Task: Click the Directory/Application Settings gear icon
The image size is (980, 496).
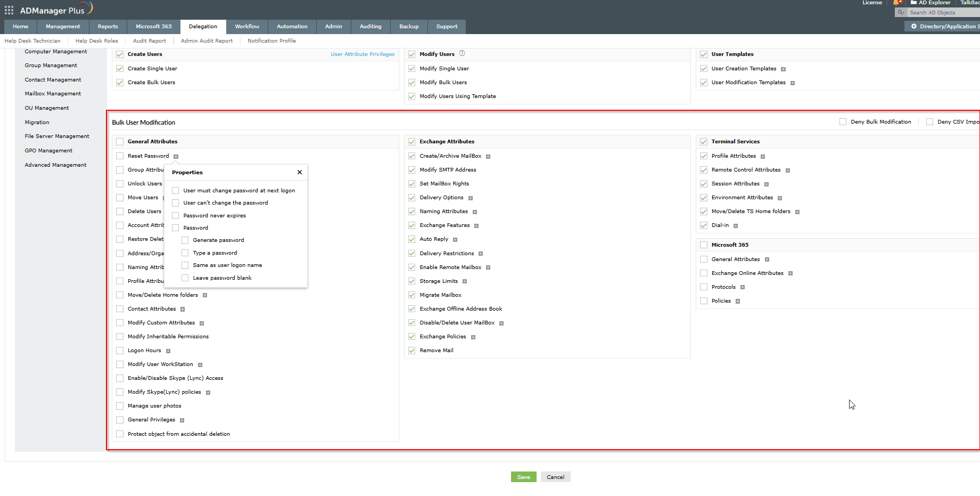Action: (x=914, y=27)
